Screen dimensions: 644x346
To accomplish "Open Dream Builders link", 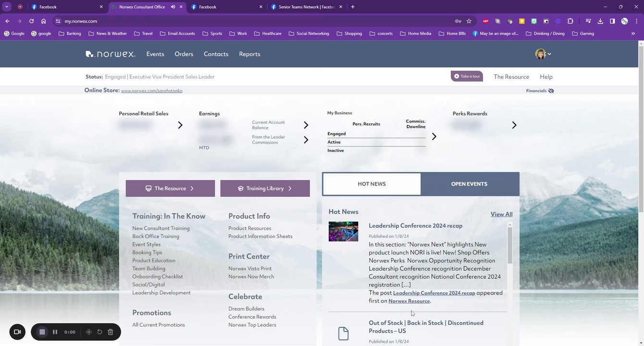I will point(246,309).
